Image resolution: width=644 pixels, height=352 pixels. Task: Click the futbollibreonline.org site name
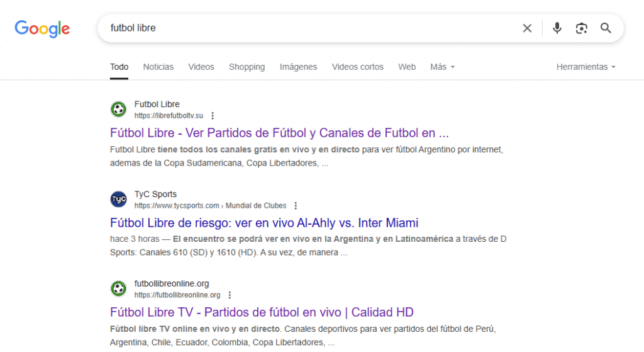point(172,283)
